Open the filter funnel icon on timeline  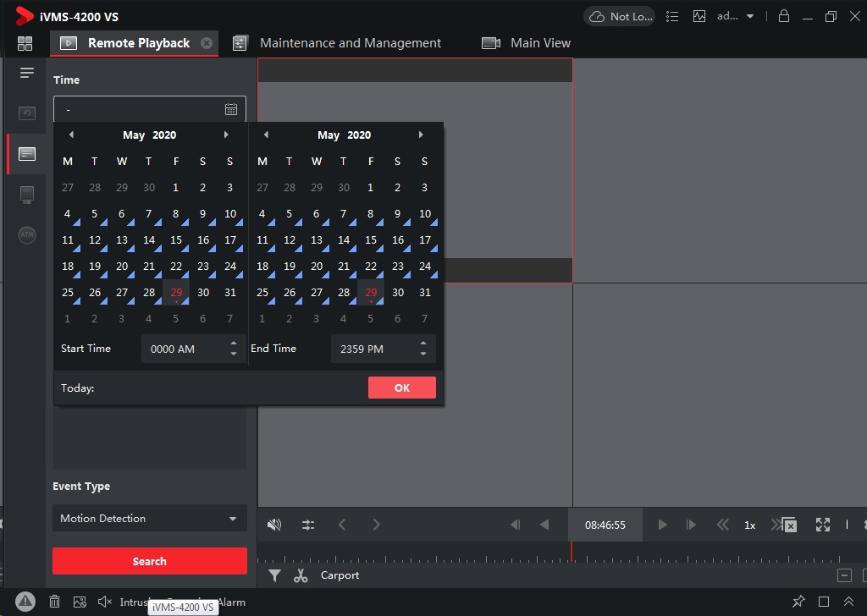(x=274, y=575)
